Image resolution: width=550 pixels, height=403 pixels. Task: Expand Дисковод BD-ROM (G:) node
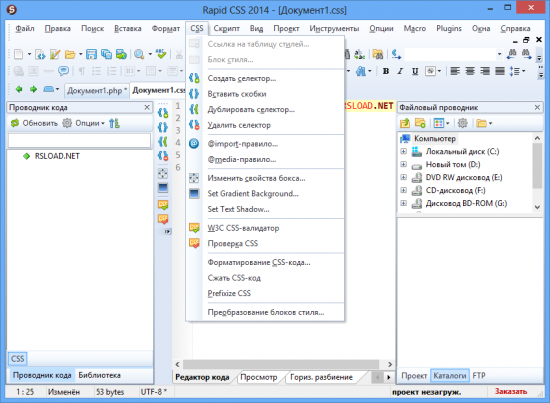click(403, 203)
